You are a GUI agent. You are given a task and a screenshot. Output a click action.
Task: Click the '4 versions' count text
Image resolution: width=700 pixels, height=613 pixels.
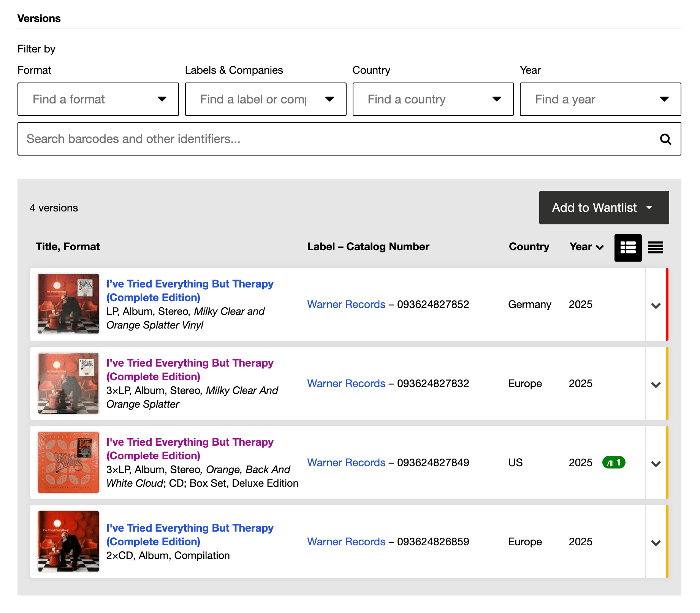(x=54, y=208)
